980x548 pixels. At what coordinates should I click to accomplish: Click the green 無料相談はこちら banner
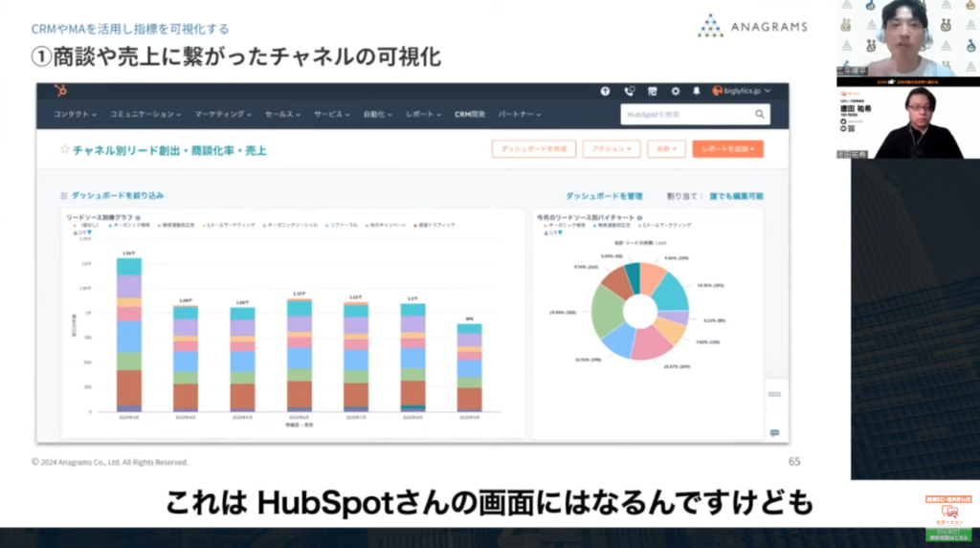[x=948, y=535]
